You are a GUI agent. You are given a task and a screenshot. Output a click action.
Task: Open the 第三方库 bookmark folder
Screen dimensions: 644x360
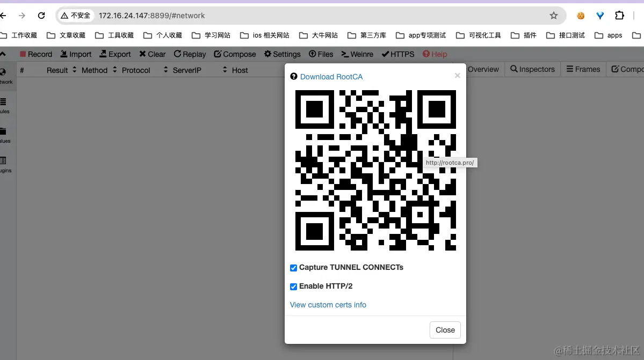tap(367, 35)
